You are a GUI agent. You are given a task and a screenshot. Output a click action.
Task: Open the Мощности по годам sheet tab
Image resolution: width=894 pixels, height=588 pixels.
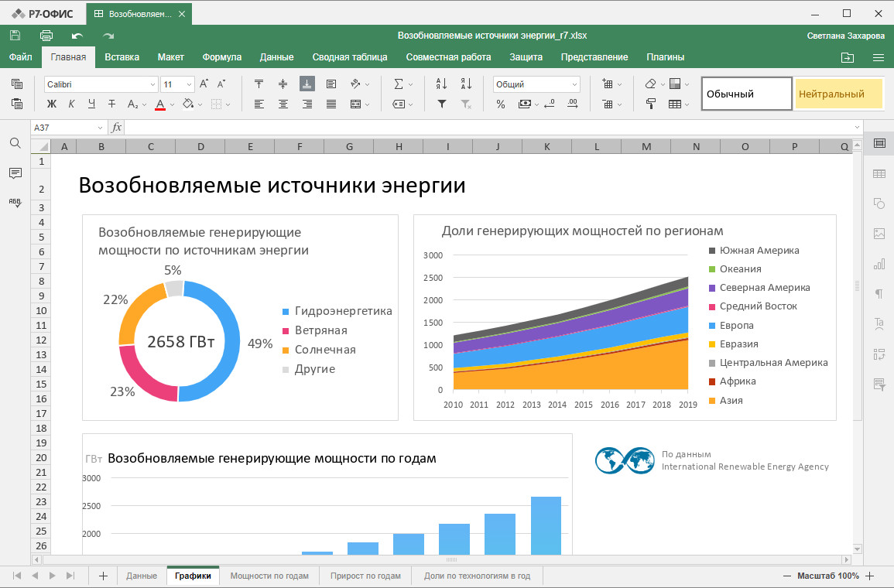(x=269, y=575)
